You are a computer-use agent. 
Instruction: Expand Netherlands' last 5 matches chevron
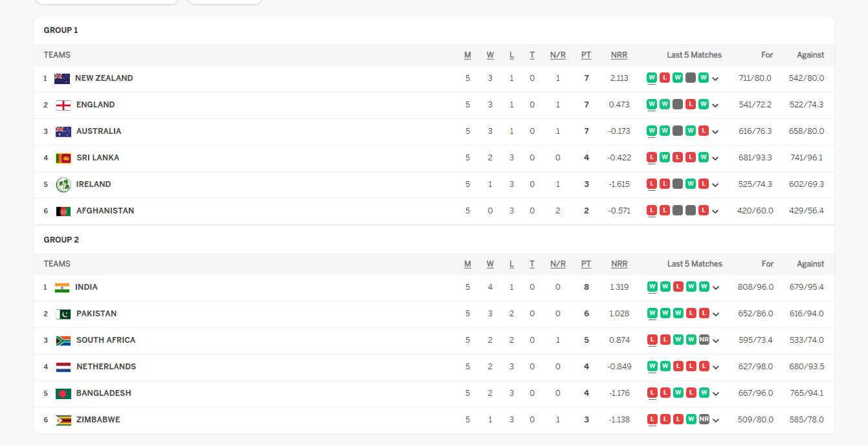(x=715, y=367)
